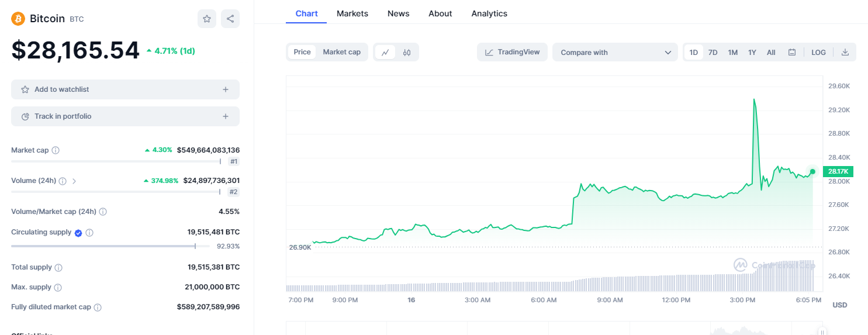The width and height of the screenshot is (868, 335).
Task: Open Fully diluted market cap info icon
Action: pos(98,307)
